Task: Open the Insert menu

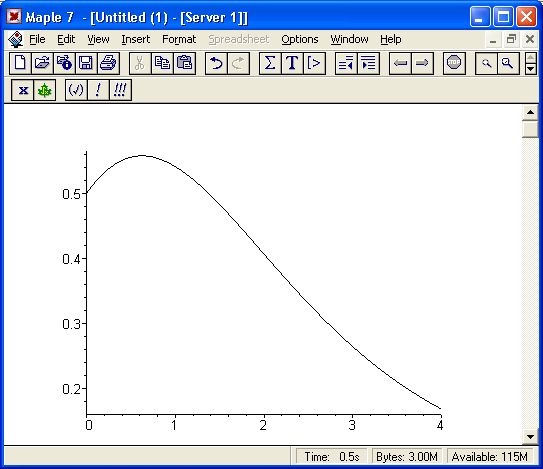Action: (135, 39)
